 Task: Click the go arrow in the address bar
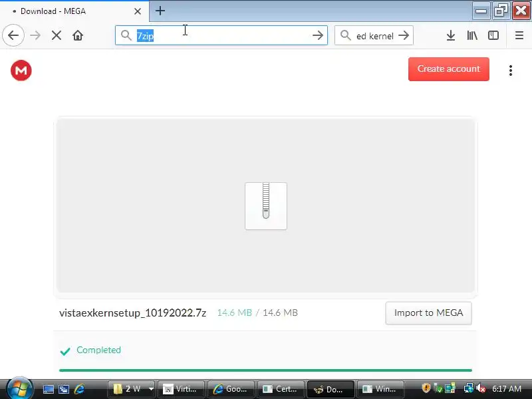(318, 35)
